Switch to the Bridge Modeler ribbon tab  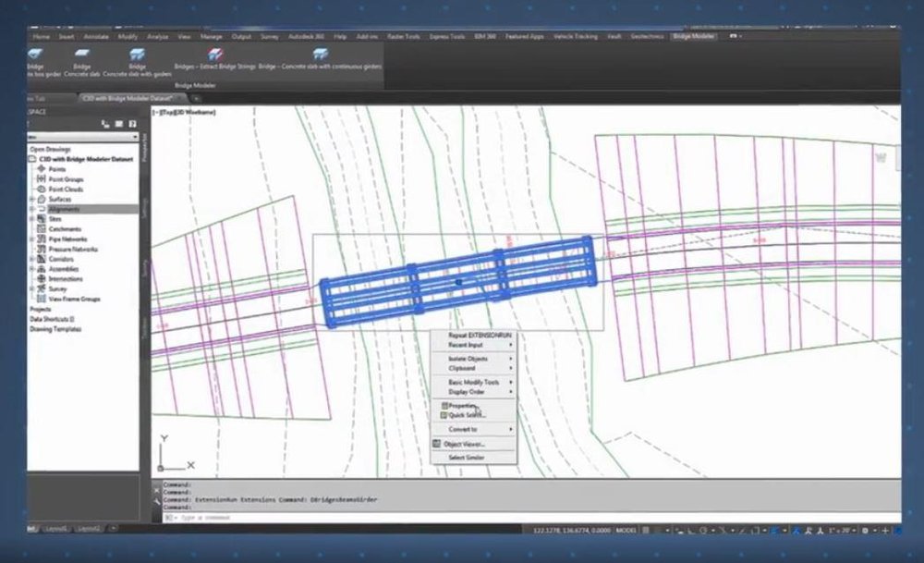(x=691, y=39)
